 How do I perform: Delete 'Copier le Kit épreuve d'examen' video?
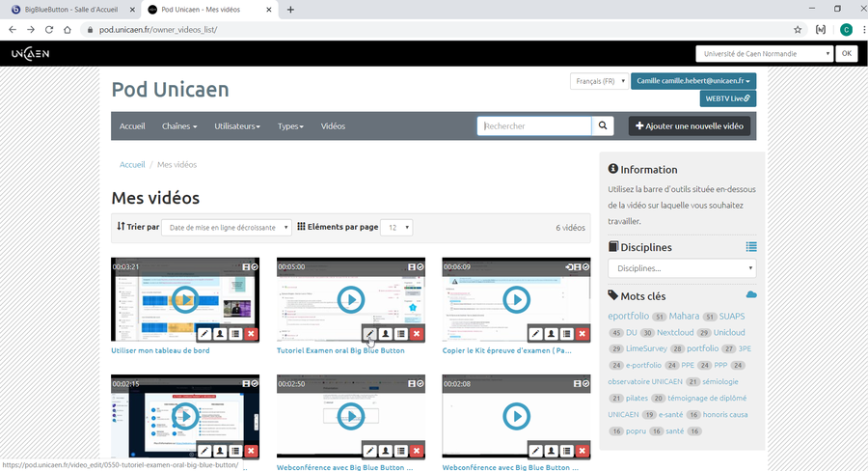click(582, 334)
